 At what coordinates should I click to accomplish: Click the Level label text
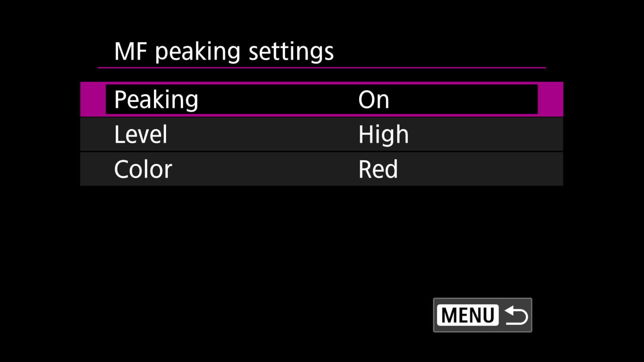click(x=141, y=134)
